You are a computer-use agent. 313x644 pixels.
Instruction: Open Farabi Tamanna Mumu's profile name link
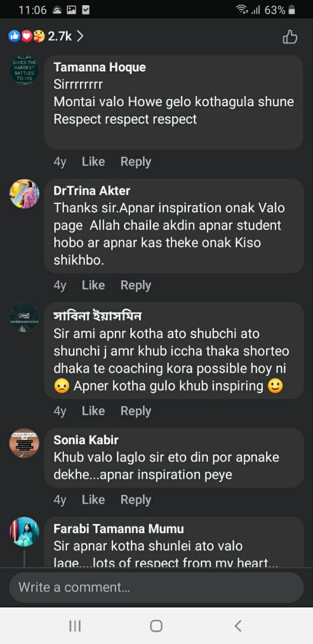[118, 529]
